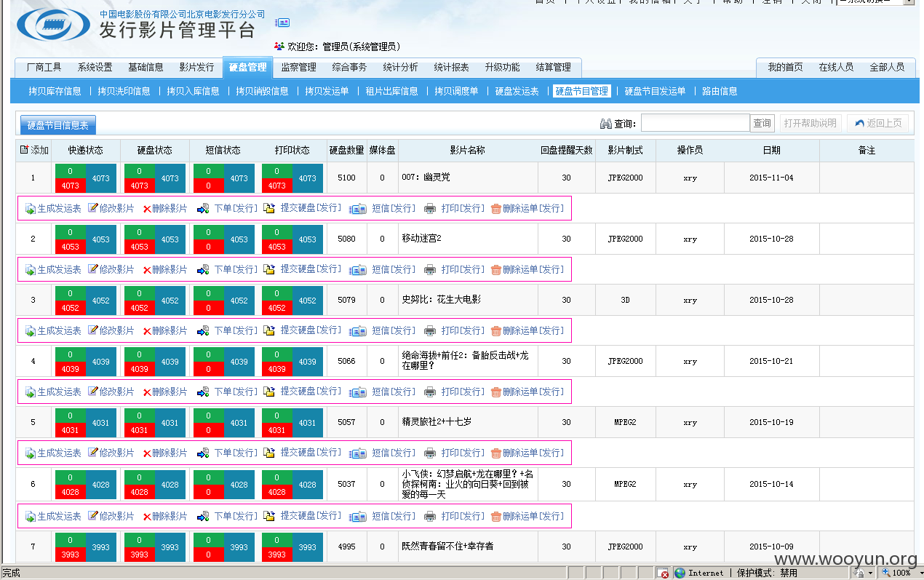Click 下单[发行] icon for 史努比: 花生大电影
924x580 pixels.
click(203, 331)
